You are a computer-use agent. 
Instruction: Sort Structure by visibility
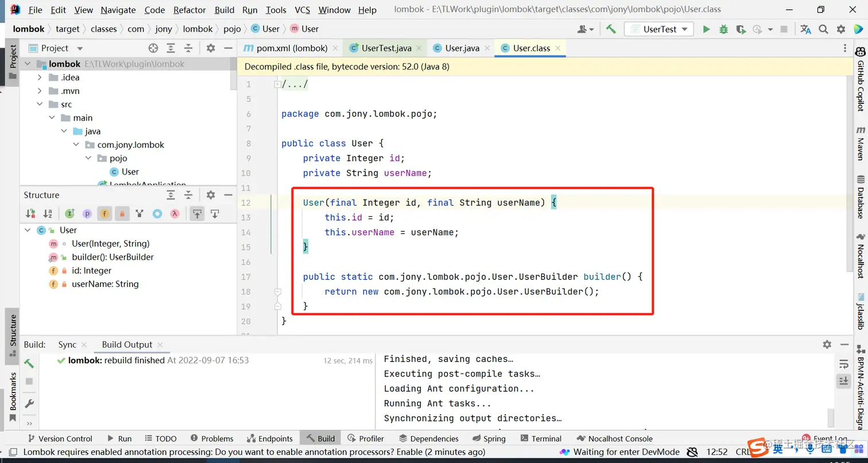[x=30, y=214]
